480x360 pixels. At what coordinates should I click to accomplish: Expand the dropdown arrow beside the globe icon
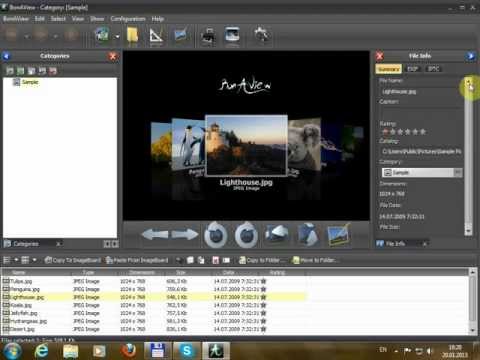point(117,36)
